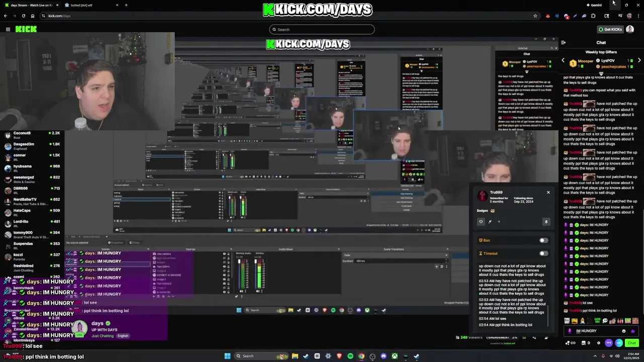Select the CoconutB recommended channel
The height and width of the screenshot is (362, 644).
(32, 135)
